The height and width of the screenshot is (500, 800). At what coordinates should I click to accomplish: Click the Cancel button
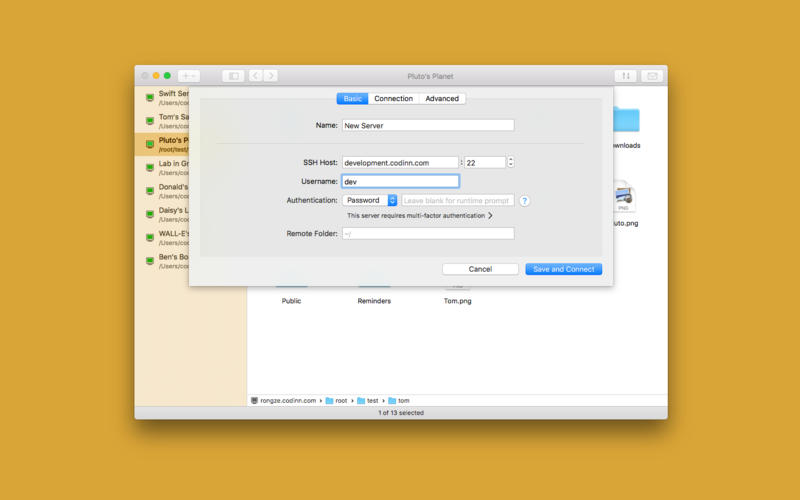[x=480, y=269]
